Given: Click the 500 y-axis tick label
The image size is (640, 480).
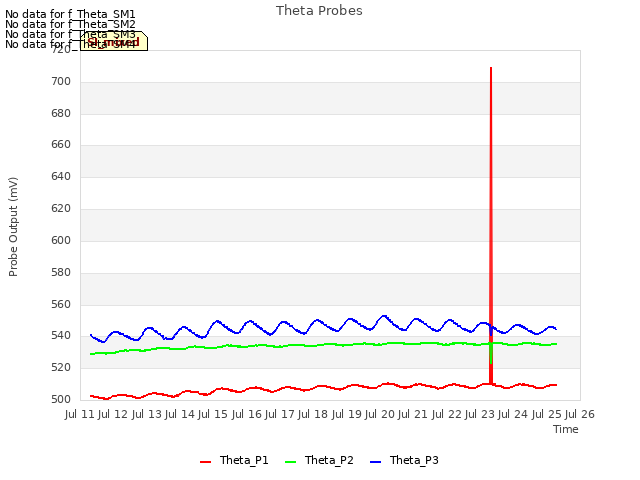Looking at the screenshot, I should tap(61, 399).
